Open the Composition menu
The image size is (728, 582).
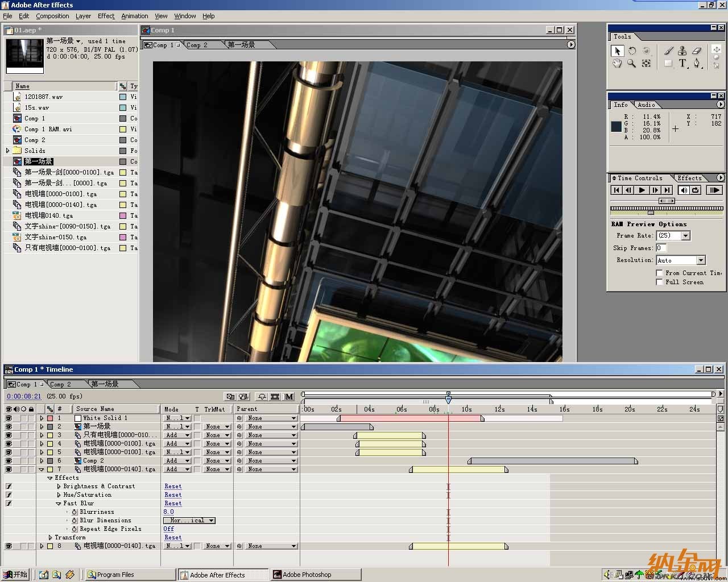tap(52, 16)
